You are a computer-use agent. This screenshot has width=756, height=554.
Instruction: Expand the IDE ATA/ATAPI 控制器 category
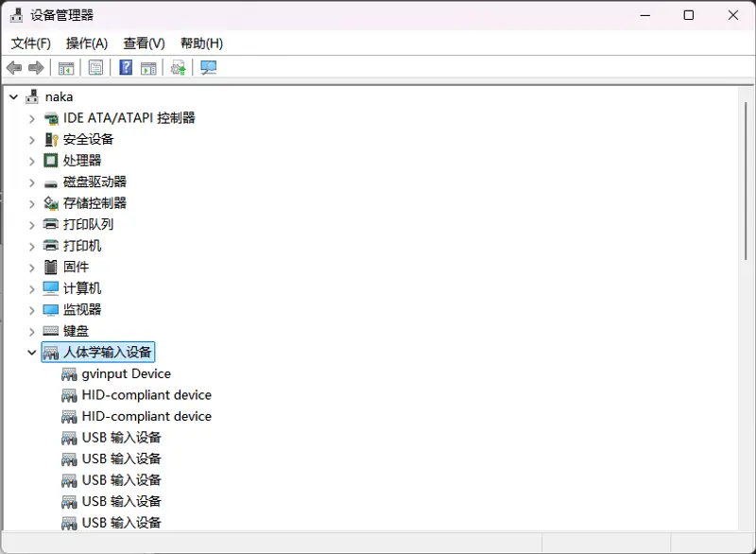[x=31, y=117]
